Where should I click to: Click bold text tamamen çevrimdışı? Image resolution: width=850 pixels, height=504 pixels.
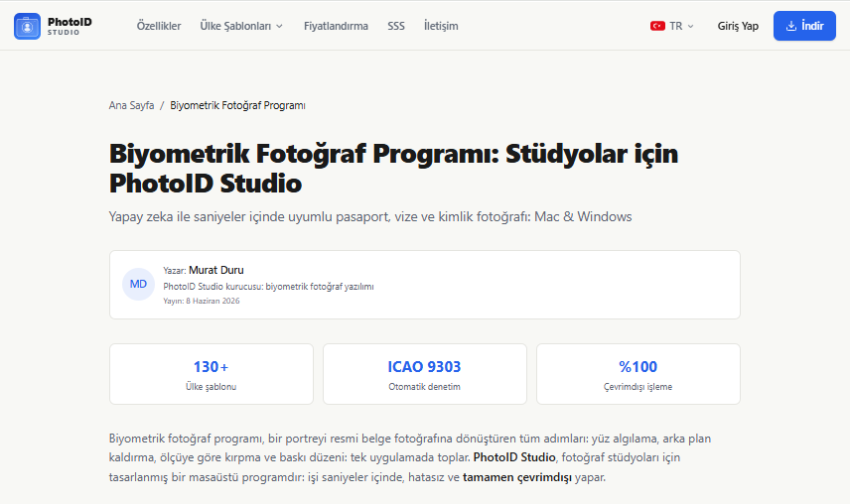pyautogui.click(x=517, y=477)
